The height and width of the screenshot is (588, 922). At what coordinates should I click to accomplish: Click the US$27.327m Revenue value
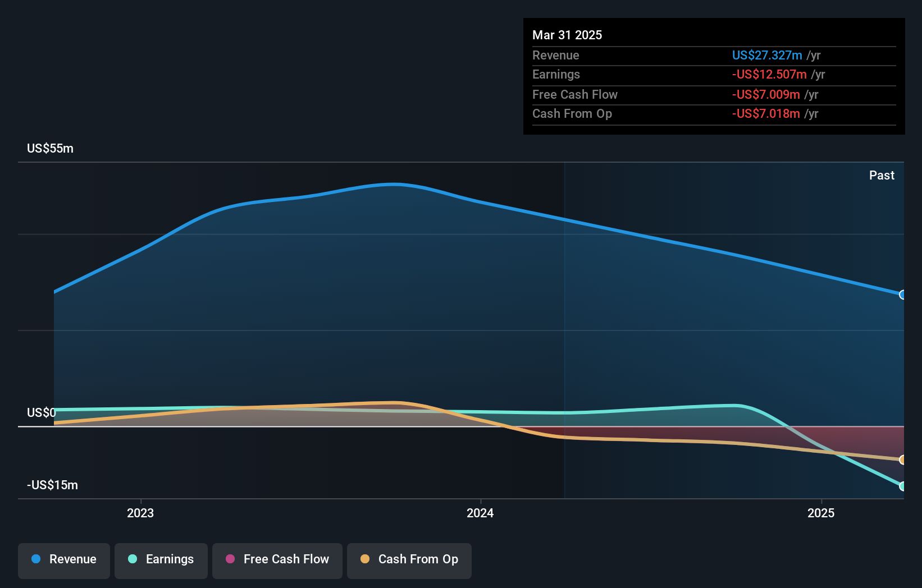tap(766, 55)
